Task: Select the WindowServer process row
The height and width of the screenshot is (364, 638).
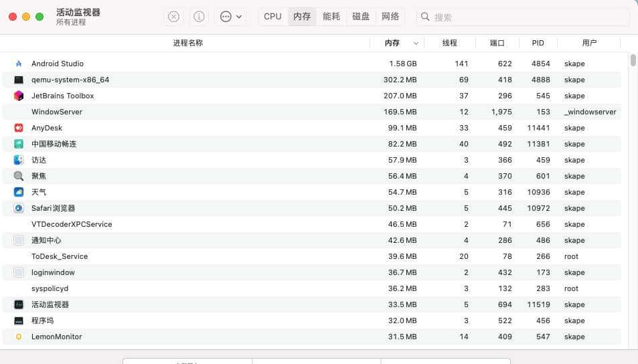Action: (201, 112)
